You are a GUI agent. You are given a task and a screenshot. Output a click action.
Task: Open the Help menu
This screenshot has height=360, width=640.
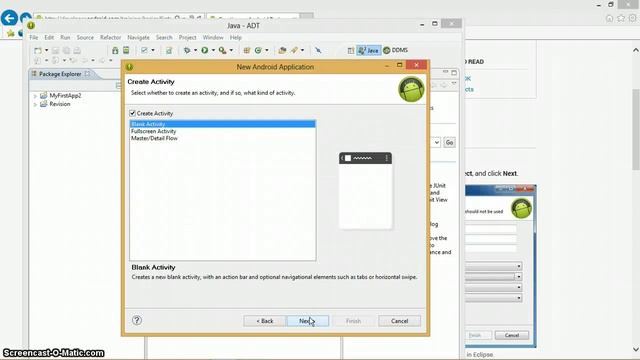(x=236, y=37)
